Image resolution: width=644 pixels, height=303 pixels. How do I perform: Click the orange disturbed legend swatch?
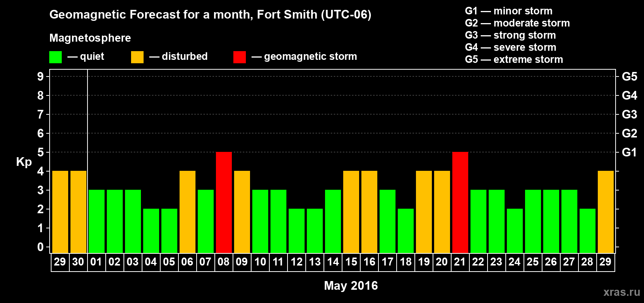pyautogui.click(x=138, y=57)
